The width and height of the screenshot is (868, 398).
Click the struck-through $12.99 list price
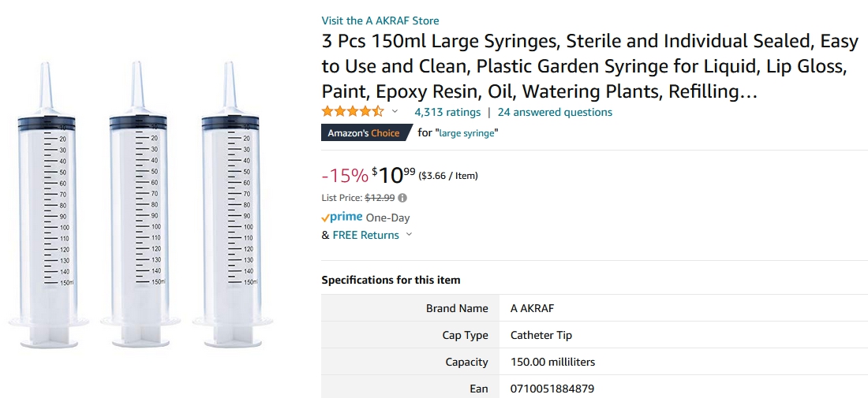[380, 198]
